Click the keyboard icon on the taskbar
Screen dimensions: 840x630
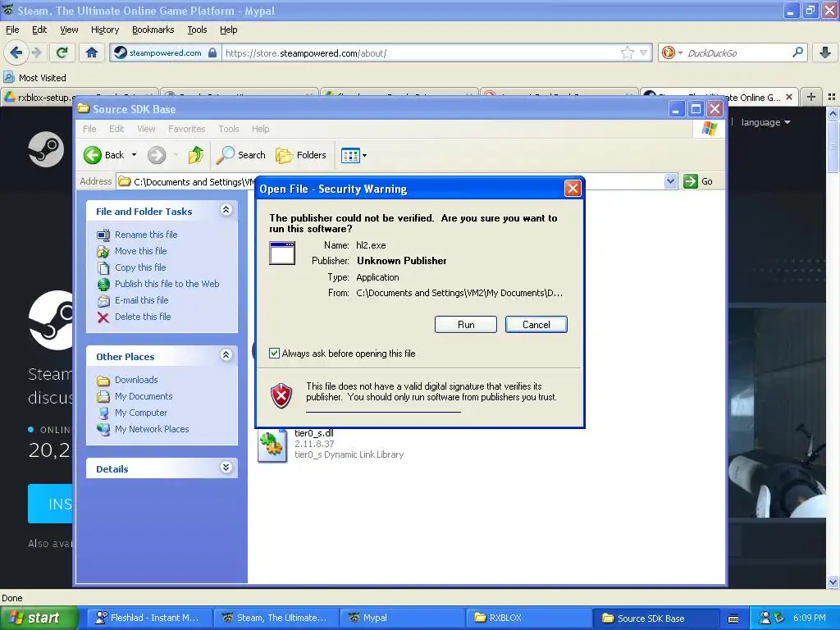point(733,619)
